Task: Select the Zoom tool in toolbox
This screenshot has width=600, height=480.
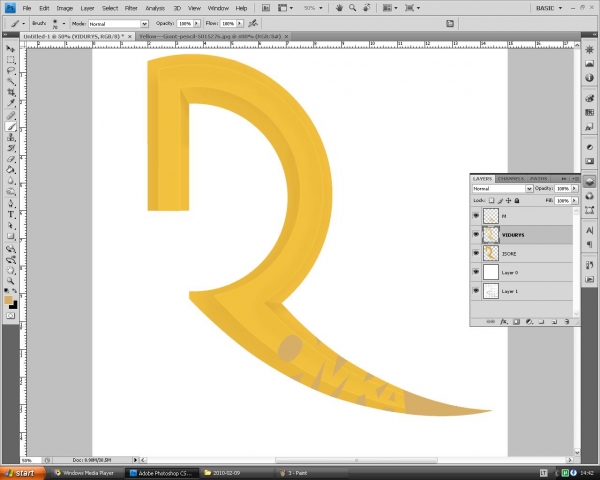Action: click(x=11, y=281)
